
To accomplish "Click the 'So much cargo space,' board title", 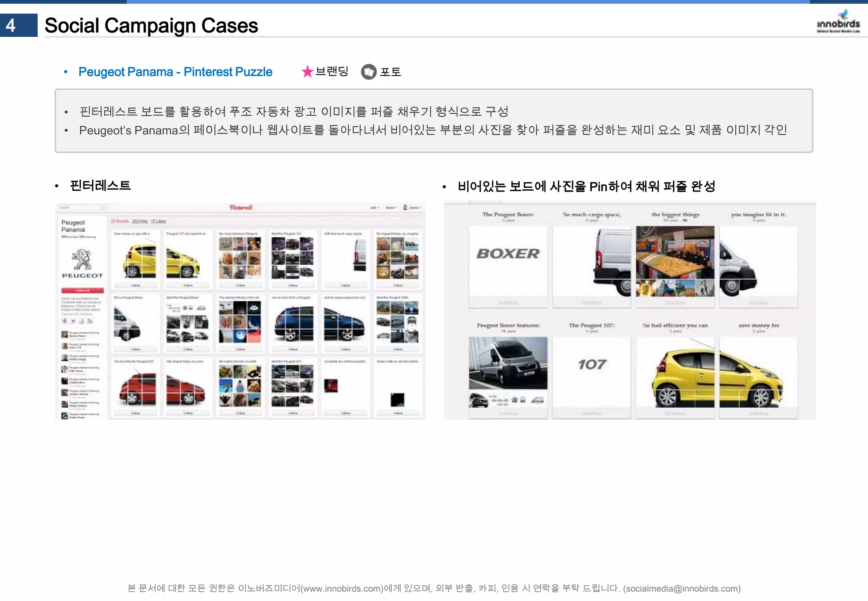I will point(592,214).
